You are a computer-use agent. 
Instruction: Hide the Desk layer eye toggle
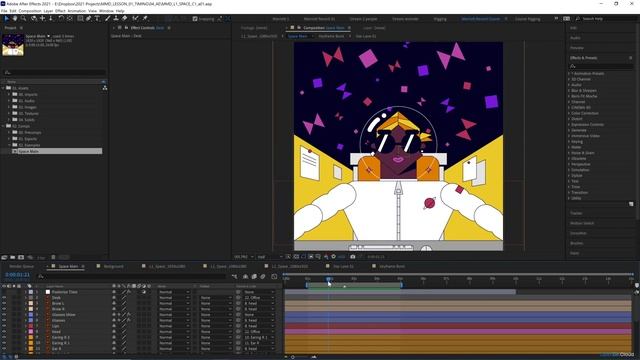click(4, 298)
